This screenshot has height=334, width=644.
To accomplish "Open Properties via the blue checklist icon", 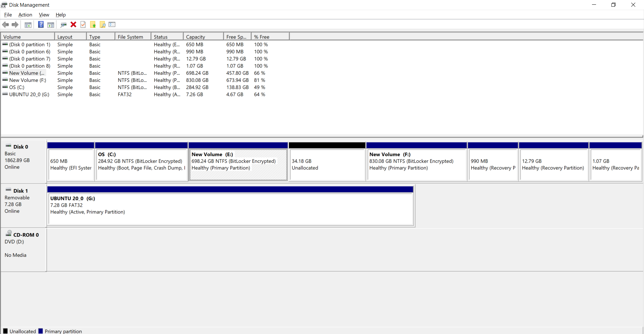I will click(112, 25).
